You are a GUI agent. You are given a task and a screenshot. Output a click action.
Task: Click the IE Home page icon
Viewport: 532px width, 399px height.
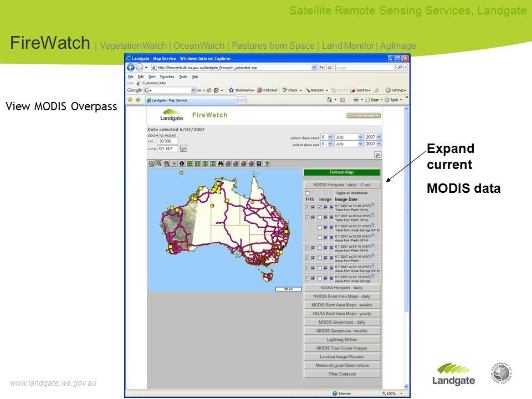click(x=329, y=100)
